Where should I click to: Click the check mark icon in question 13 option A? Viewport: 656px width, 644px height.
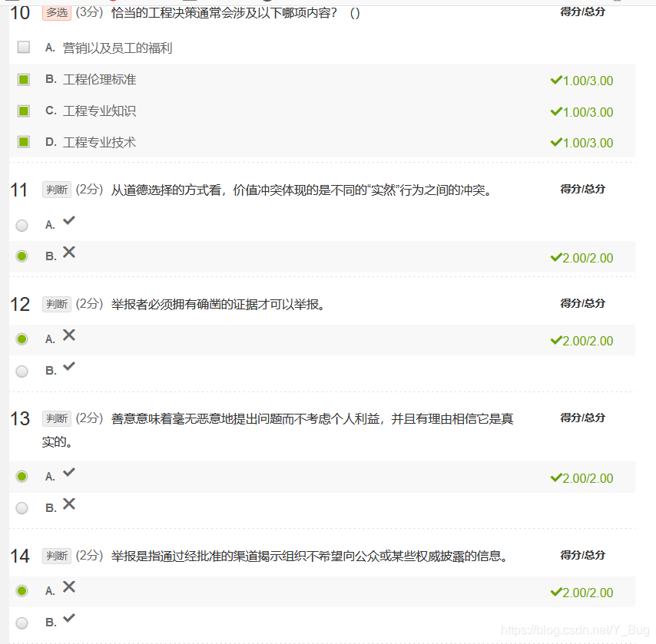69,472
